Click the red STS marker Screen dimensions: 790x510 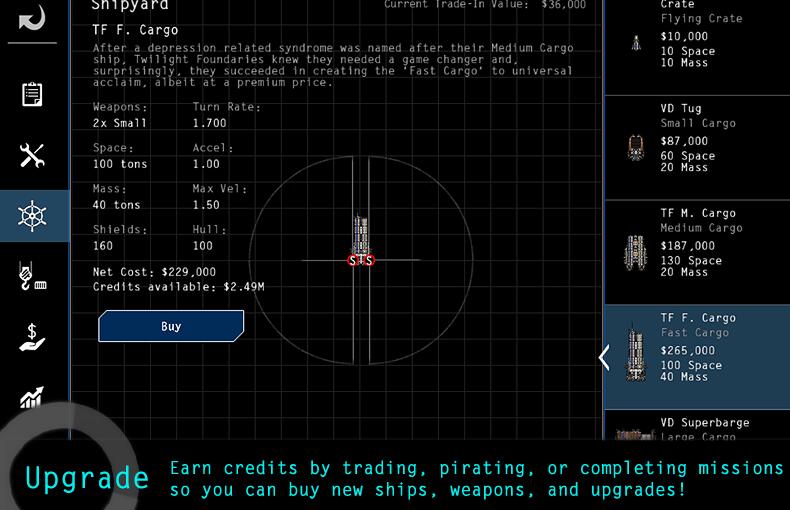point(361,261)
